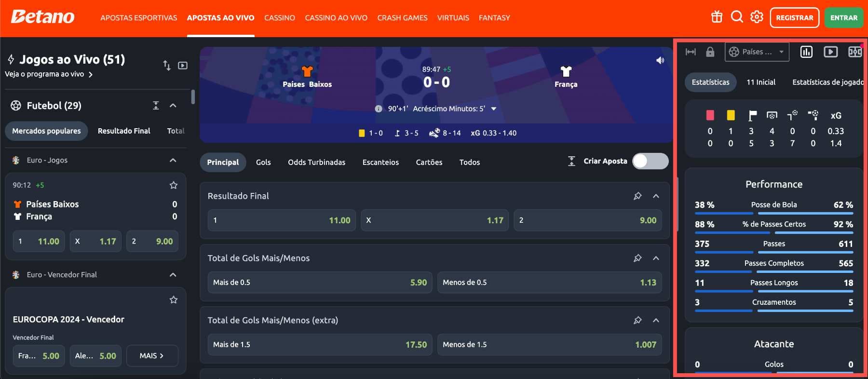Screen dimensions: 868x379
Task: Select draw X at 1.17 in Resultado Final
Action: (434, 220)
